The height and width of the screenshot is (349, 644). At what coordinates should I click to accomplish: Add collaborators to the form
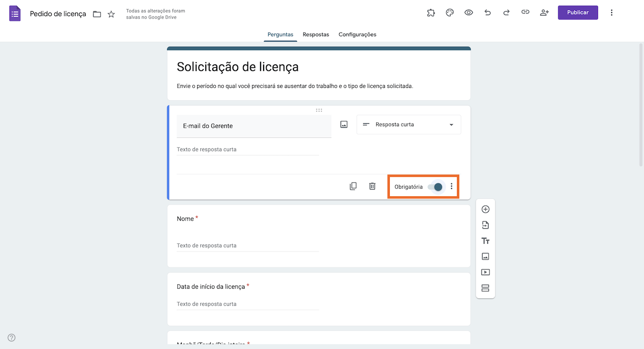(544, 13)
